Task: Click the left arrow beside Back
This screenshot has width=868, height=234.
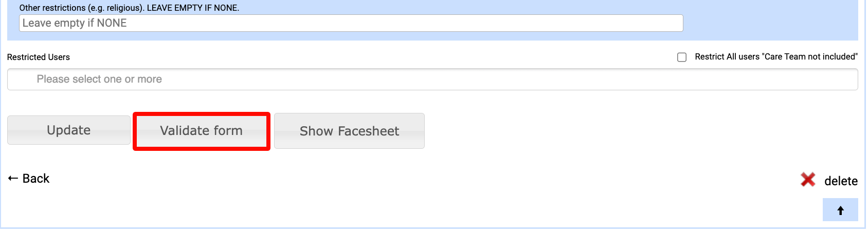Action: [x=13, y=179]
